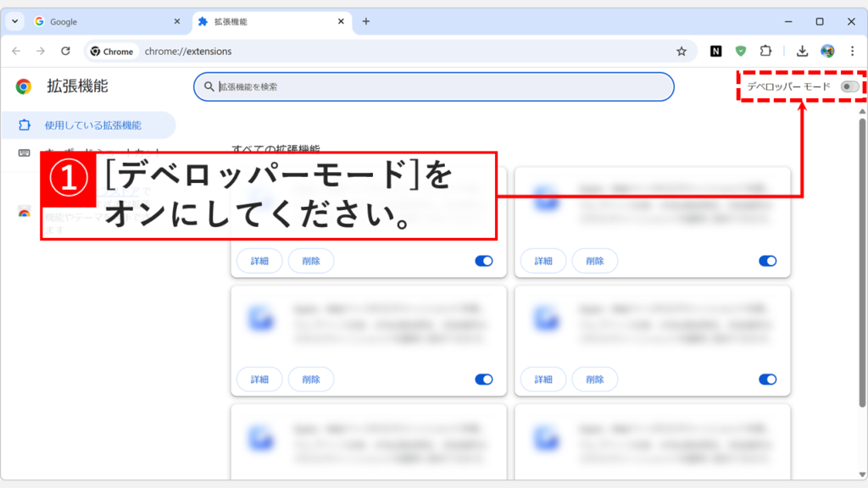Image resolution: width=868 pixels, height=488 pixels.
Task: Click the green shield extension icon
Action: pyautogui.click(x=741, y=51)
